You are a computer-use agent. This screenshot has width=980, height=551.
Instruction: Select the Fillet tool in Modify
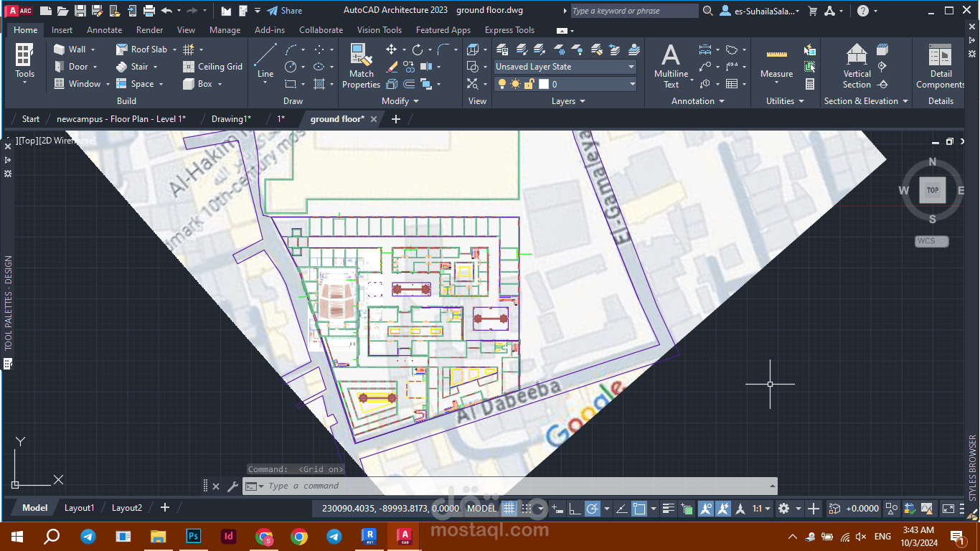[443, 49]
